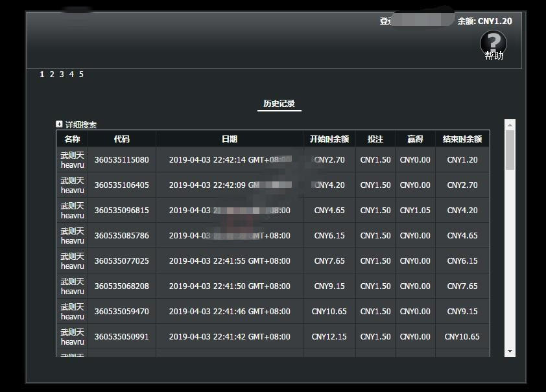546x392 pixels.
Task: Click ending balance CNY2.70 cell
Action: 462,185
